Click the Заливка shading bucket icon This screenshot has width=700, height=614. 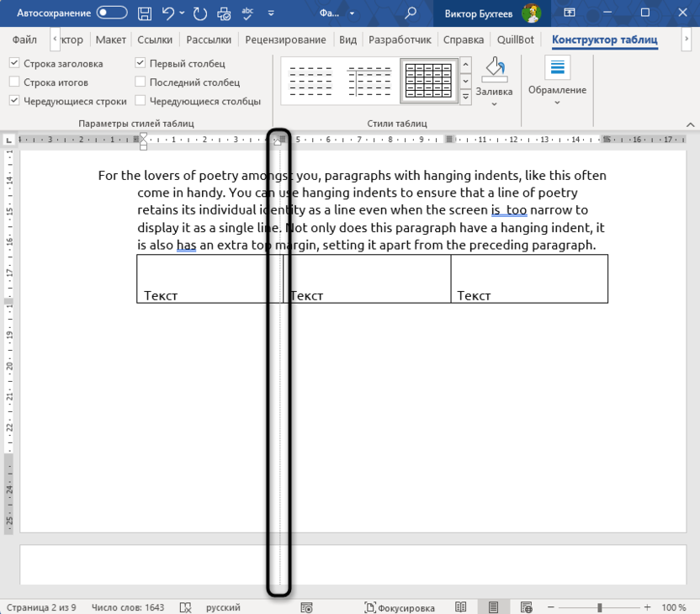[x=494, y=69]
